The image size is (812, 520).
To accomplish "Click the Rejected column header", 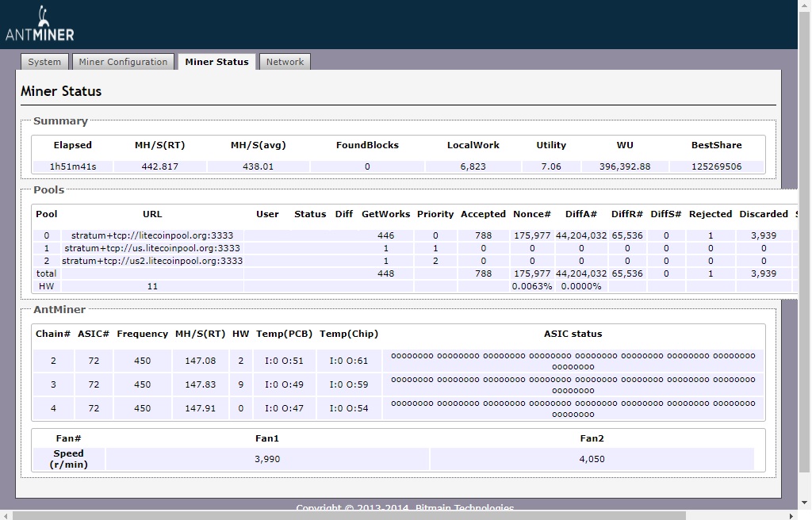I will (x=710, y=214).
